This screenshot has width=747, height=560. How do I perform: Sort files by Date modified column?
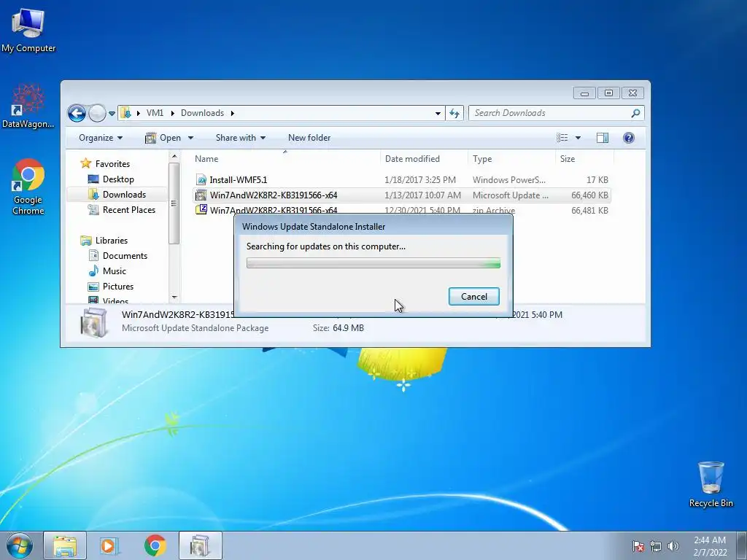click(424, 158)
